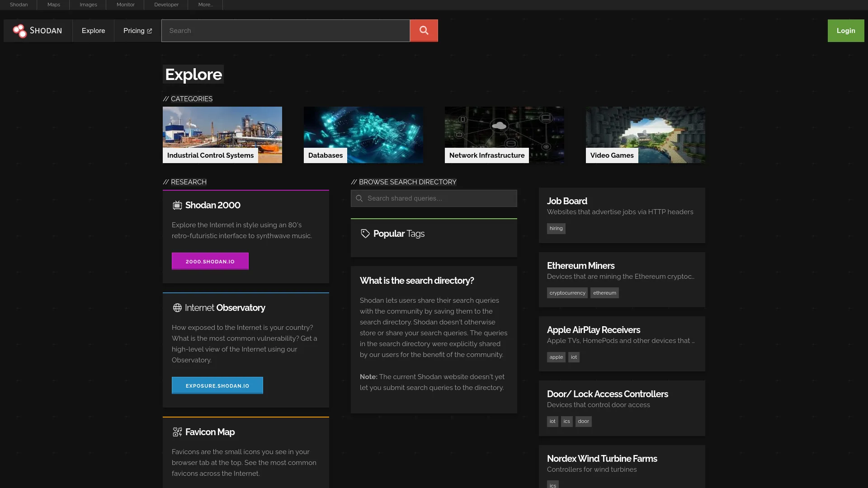The height and width of the screenshot is (488, 868).
Task: Click the EXPOSURE.SHODAN.IO button
Action: pos(217,385)
